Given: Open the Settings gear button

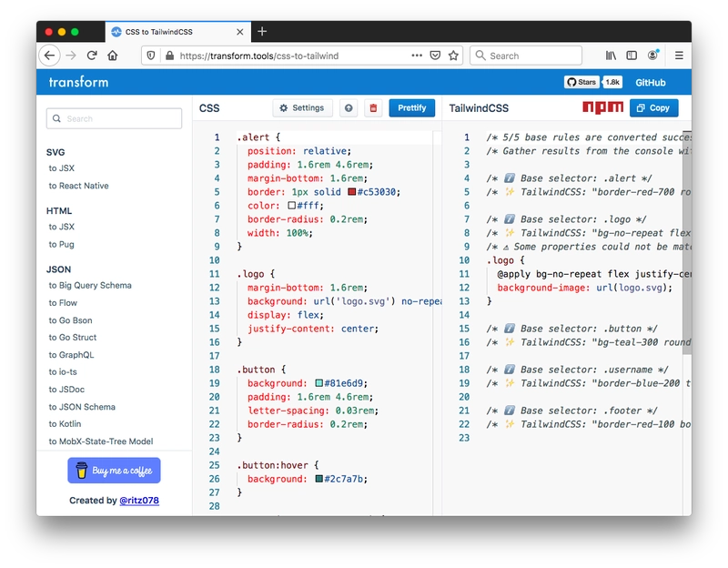Looking at the screenshot, I should [302, 108].
